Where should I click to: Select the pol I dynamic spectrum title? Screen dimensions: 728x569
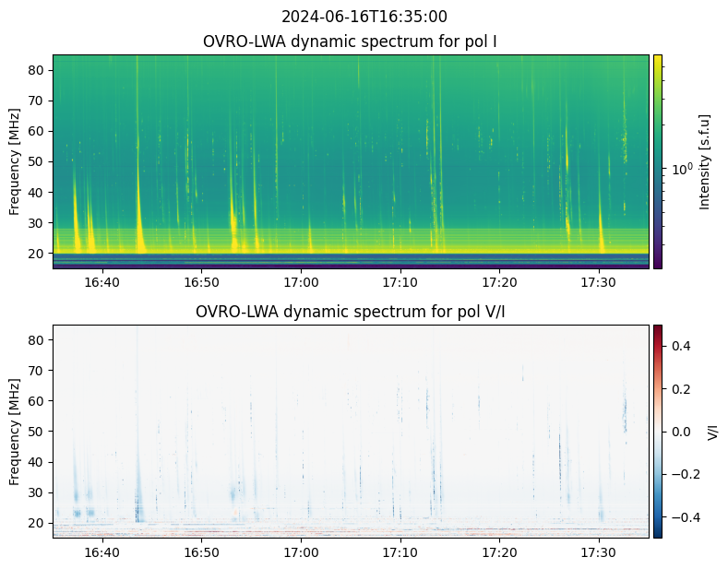click(351, 42)
